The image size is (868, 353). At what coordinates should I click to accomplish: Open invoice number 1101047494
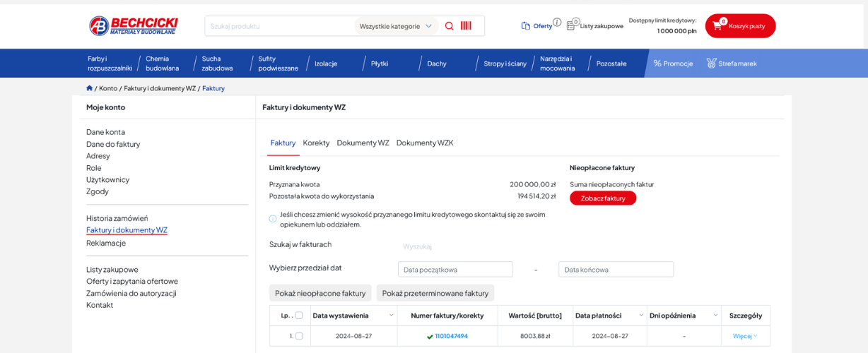click(x=451, y=336)
